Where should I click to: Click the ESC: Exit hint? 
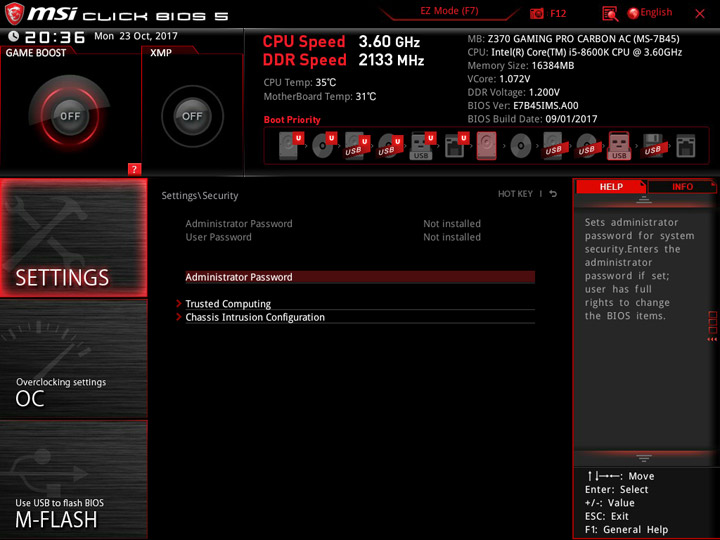pos(607,516)
